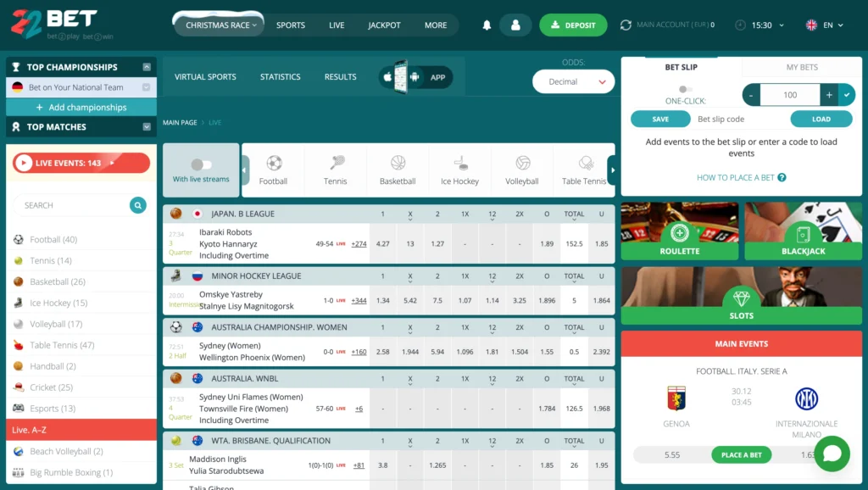
Task: Open More menu
Action: tap(436, 25)
